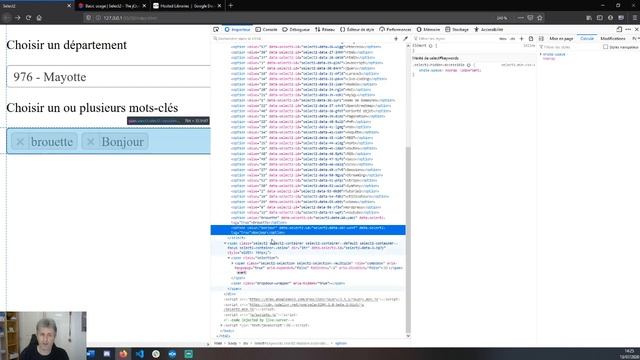Image resolution: width=640 pixels, height=360 pixels.
Task: Click the element picker icon in devtools
Action: 216,29
